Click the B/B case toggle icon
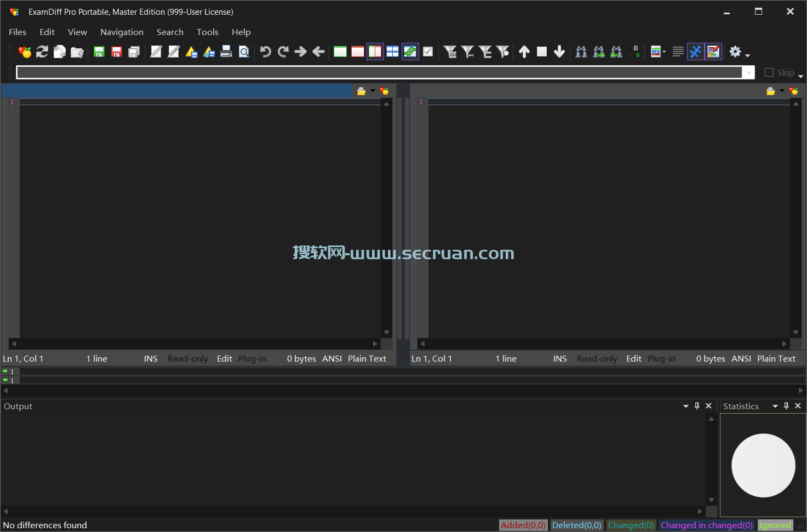Image resolution: width=807 pixels, height=532 pixels. click(635, 52)
